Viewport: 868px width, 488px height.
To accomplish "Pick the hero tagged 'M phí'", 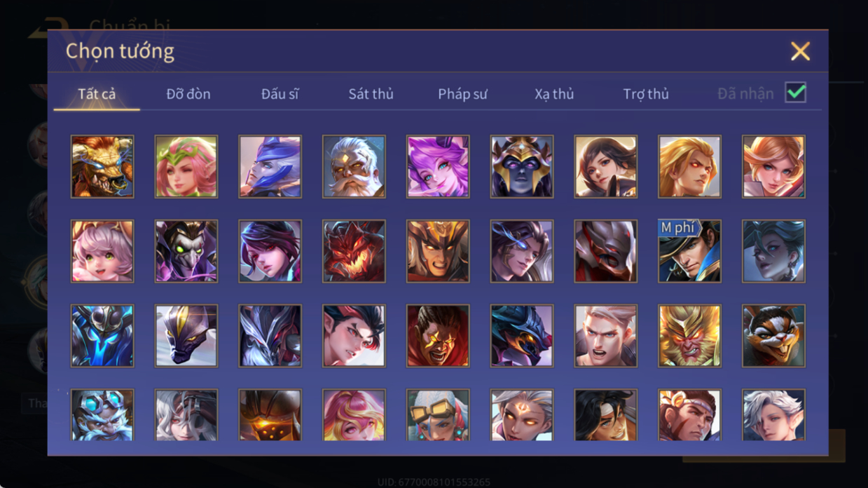I will click(689, 251).
